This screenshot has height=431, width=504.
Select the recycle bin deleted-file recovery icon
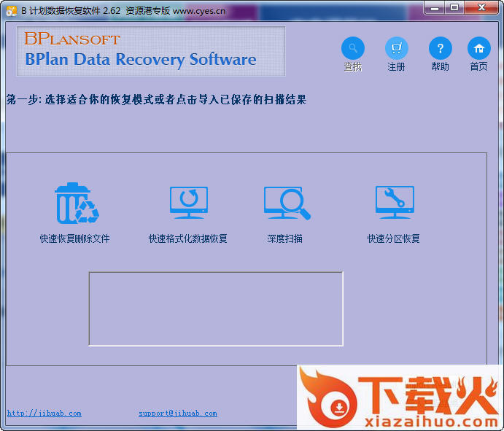pos(76,203)
